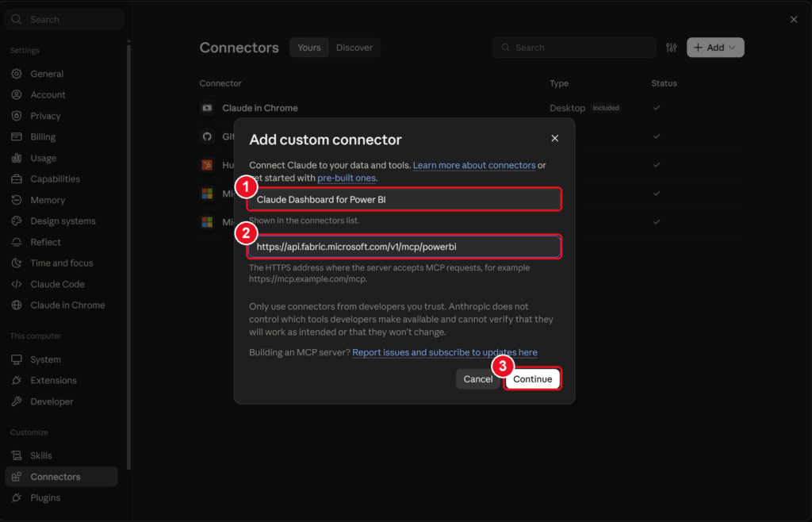Open Billing settings page
Screen dimensions: 812x522
point(62,136)
